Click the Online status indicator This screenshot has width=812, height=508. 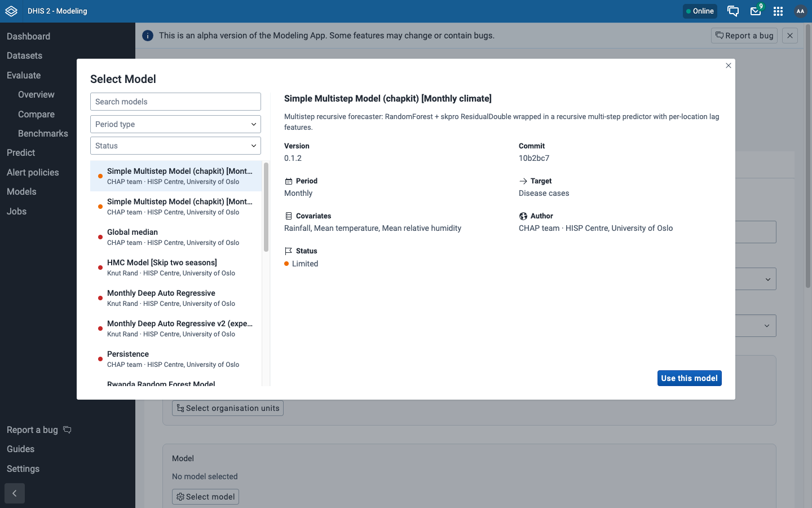click(x=700, y=11)
